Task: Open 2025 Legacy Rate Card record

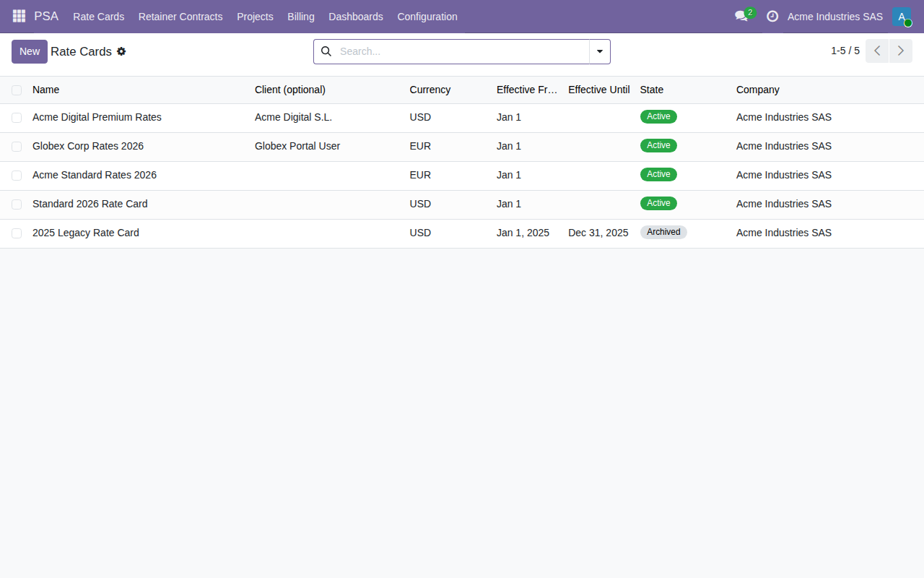Action: click(x=86, y=233)
